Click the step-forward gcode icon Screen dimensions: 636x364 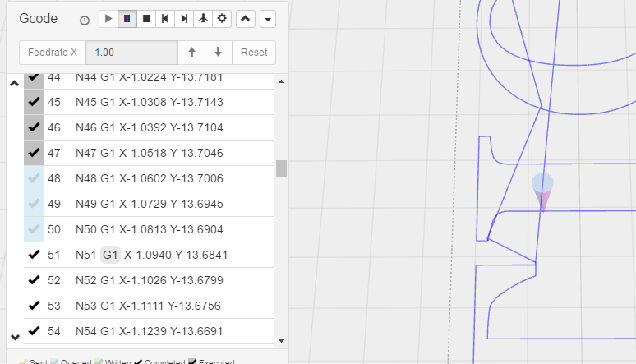pos(184,19)
